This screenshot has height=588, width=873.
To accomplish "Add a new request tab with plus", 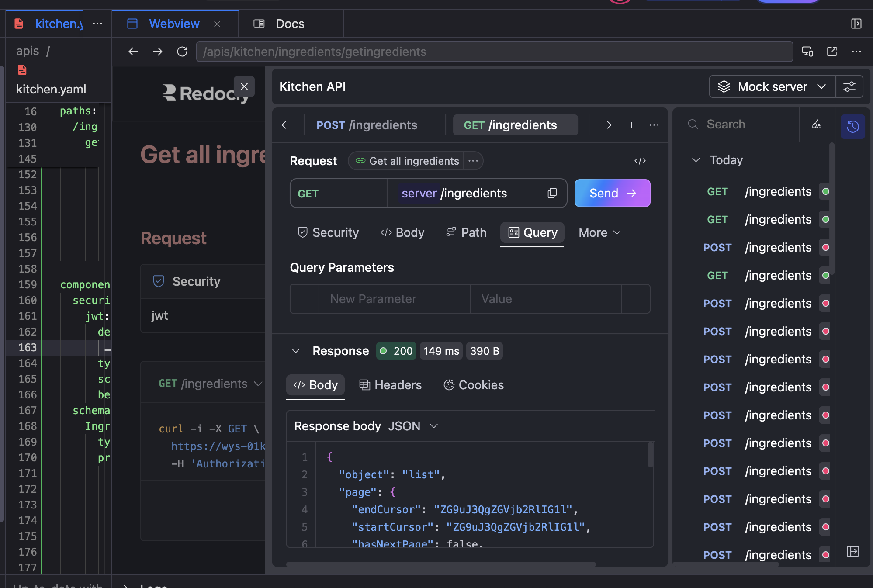I will coord(631,125).
